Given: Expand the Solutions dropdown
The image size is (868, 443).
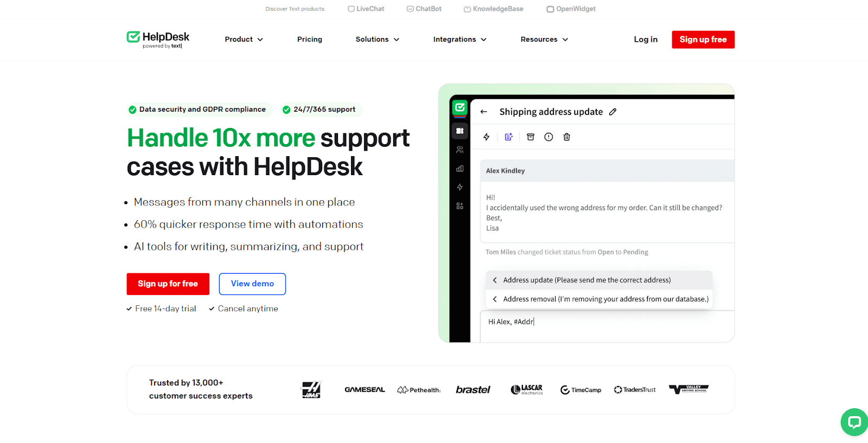Looking at the screenshot, I should point(378,39).
